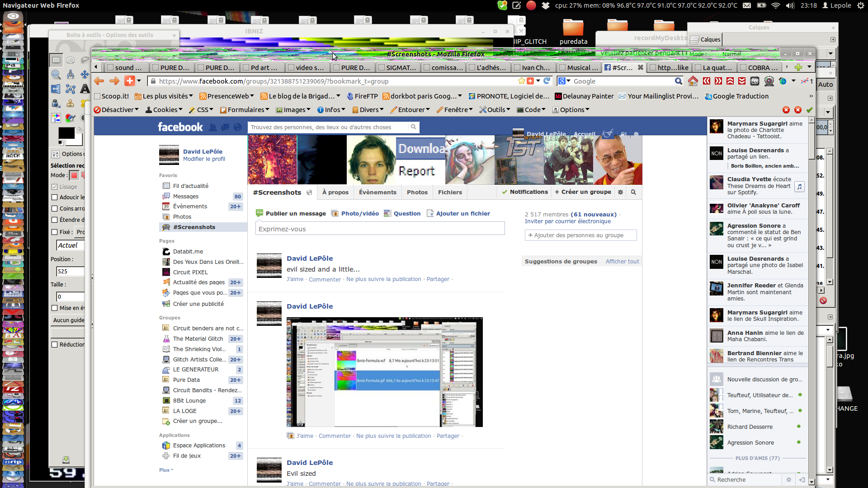Select the Zoom magnifier tool in GIMP
This screenshot has height=488, width=868.
click(56, 75)
